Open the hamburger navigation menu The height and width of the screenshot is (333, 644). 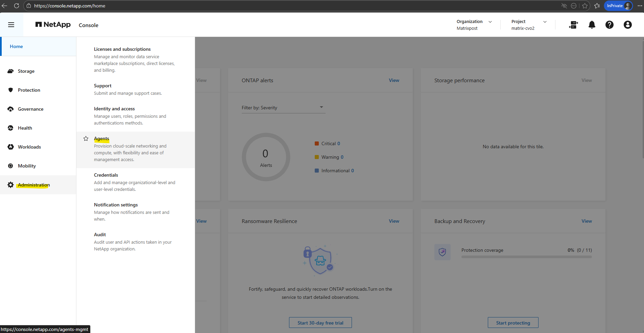11,25
